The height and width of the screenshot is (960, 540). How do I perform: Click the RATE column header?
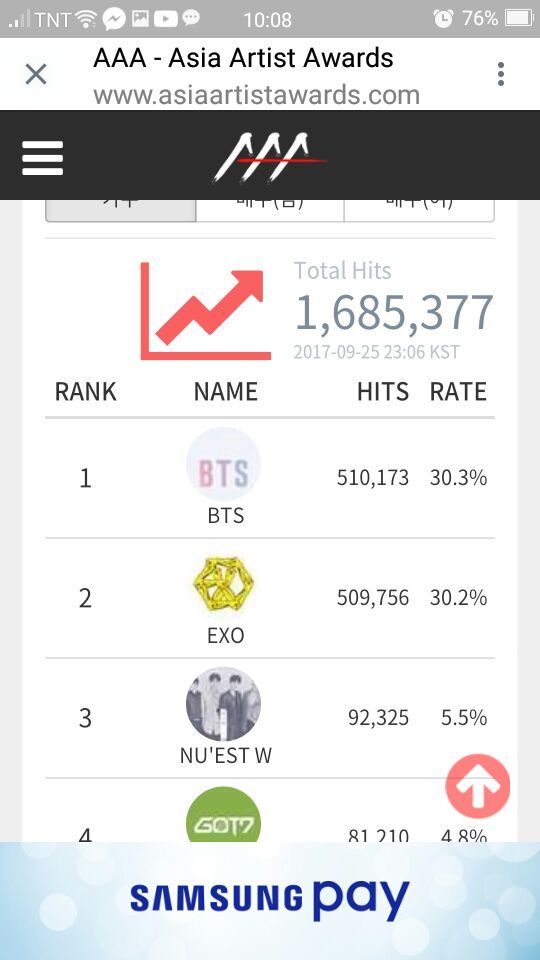pos(458,392)
